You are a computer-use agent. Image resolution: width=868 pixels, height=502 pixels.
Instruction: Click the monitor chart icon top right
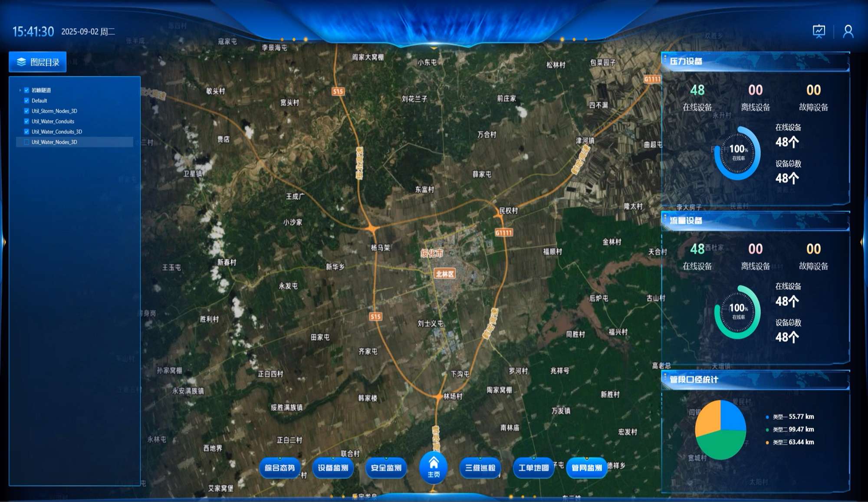[819, 31]
